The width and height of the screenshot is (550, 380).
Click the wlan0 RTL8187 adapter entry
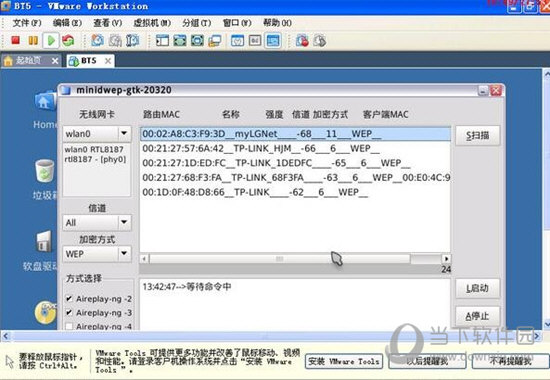(95, 154)
